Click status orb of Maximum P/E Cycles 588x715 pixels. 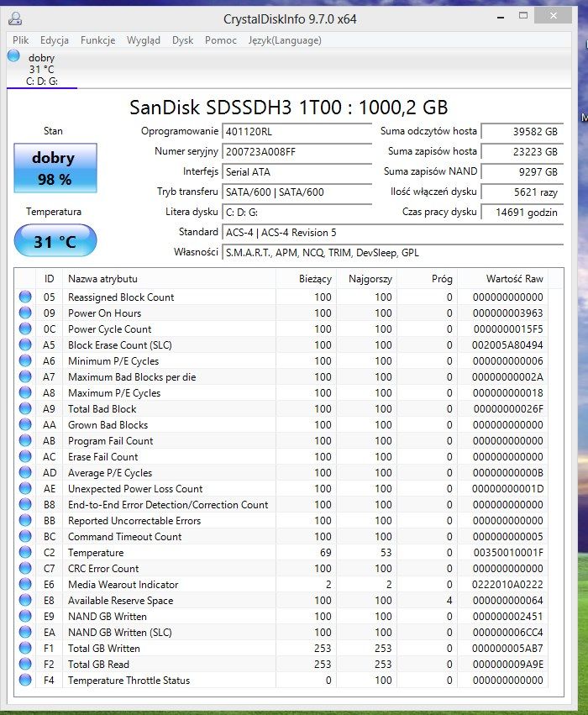[x=25, y=392]
